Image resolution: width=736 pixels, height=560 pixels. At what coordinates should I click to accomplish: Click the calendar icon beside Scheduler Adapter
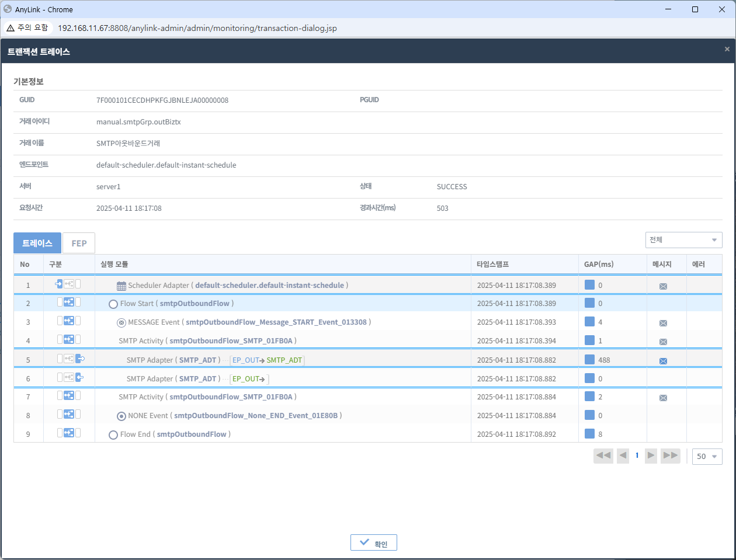tap(121, 286)
